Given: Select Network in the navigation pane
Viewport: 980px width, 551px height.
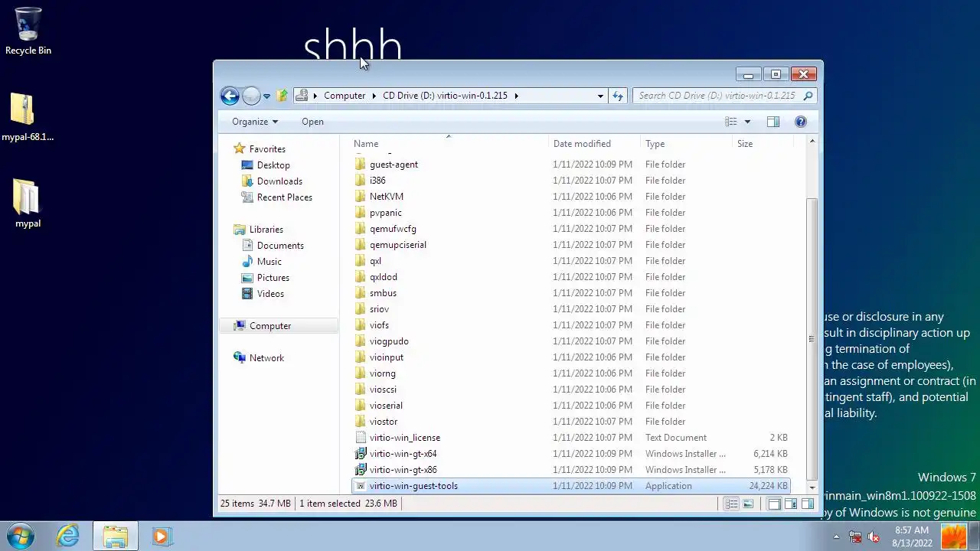Looking at the screenshot, I should point(266,358).
